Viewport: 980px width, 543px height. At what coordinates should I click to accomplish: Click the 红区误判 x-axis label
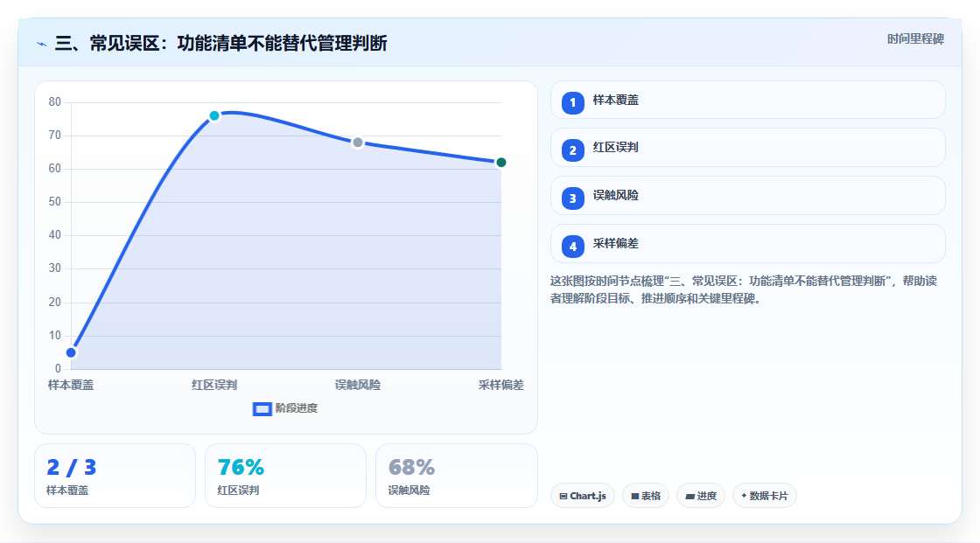(214, 385)
